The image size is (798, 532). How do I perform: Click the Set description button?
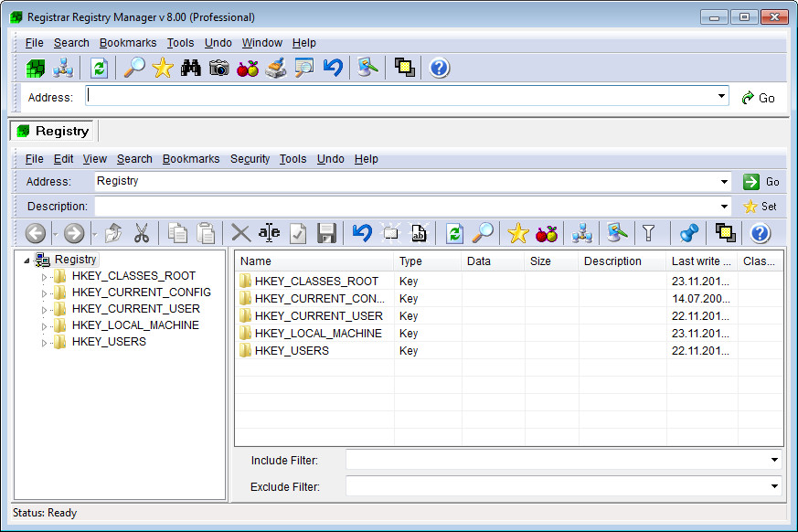[760, 207]
